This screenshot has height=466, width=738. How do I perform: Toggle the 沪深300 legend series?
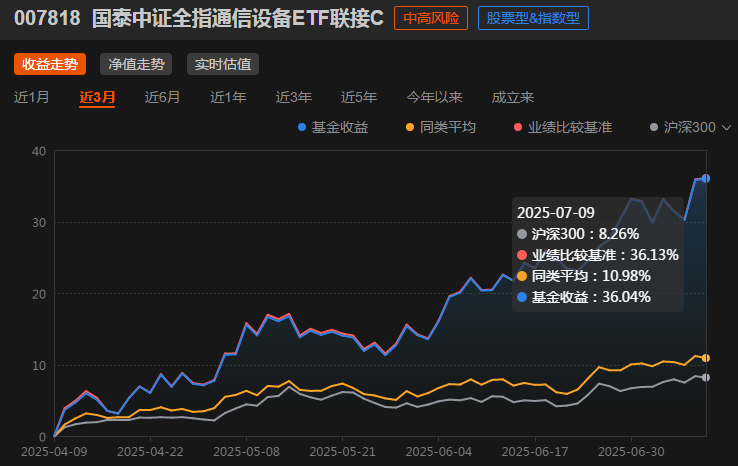point(682,127)
